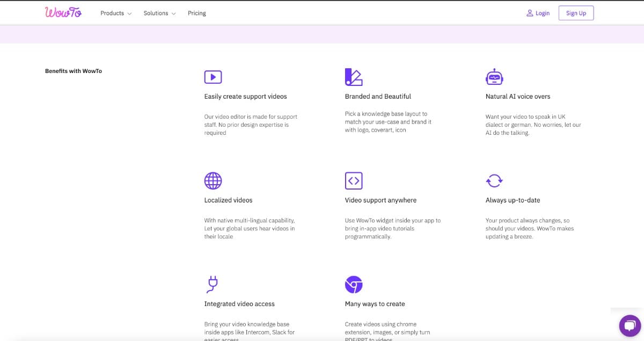
Task: Expand the Products dropdown chevron
Action: click(x=129, y=13)
